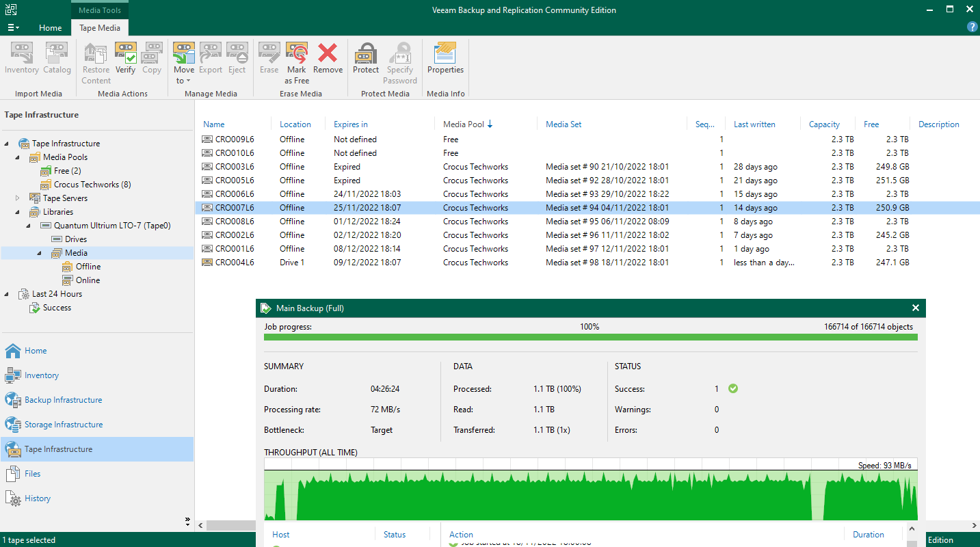The height and width of the screenshot is (547, 980).
Task: Open tape Properties
Action: point(445,58)
